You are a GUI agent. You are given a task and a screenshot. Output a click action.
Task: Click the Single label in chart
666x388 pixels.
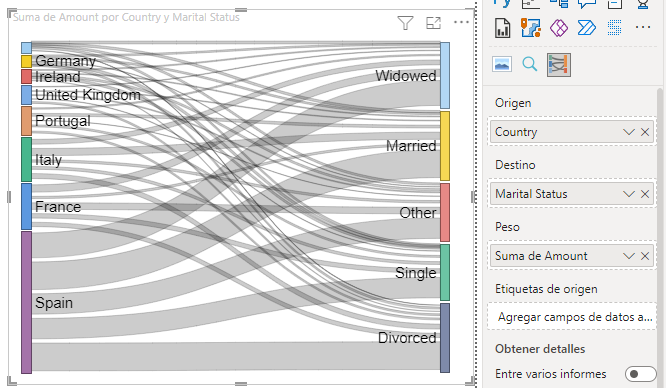(416, 273)
